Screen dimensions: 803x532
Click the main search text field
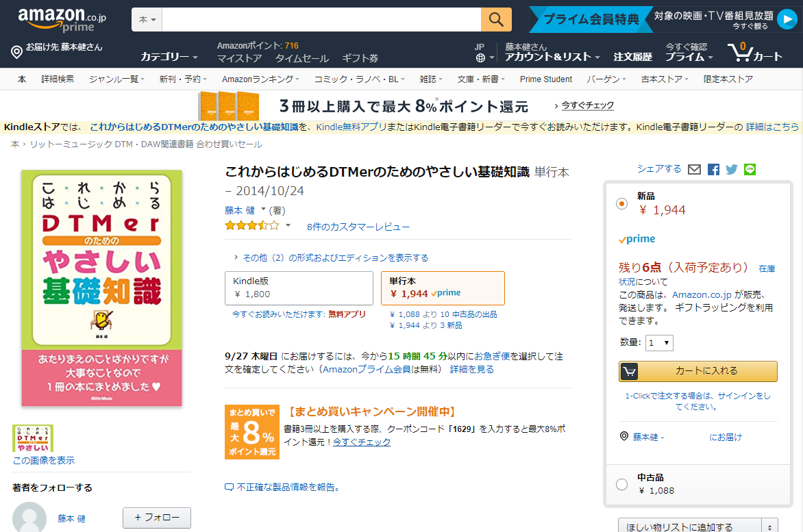pyautogui.click(x=321, y=19)
